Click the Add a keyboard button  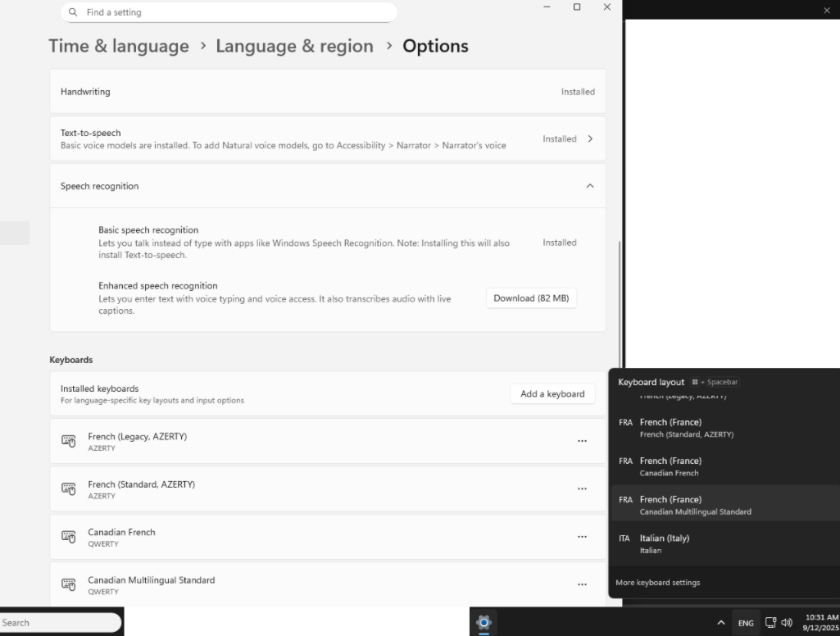pyautogui.click(x=552, y=393)
